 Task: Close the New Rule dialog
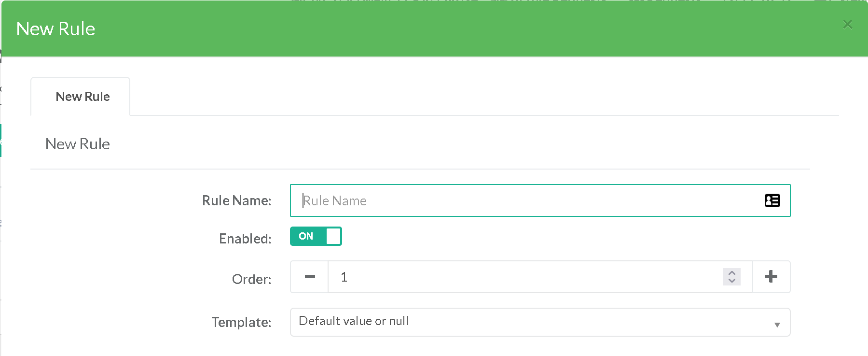847,24
